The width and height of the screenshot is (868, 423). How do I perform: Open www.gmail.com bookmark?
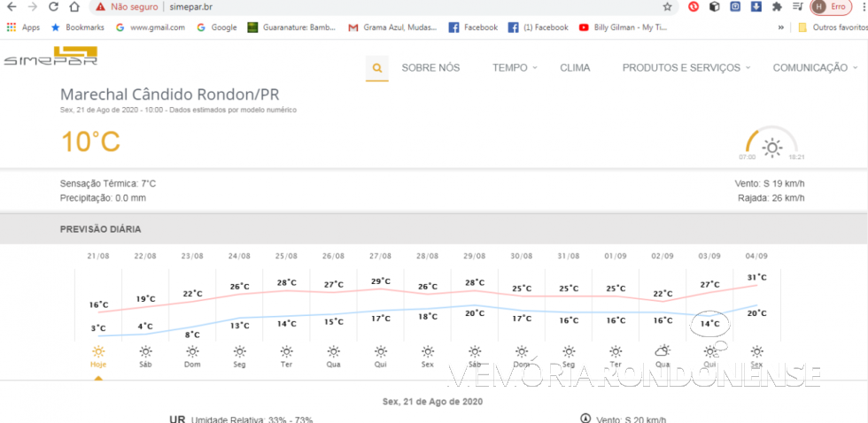pyautogui.click(x=151, y=27)
